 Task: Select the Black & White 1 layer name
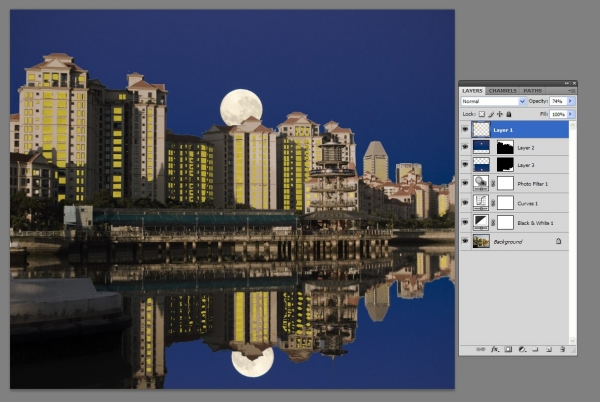535,223
